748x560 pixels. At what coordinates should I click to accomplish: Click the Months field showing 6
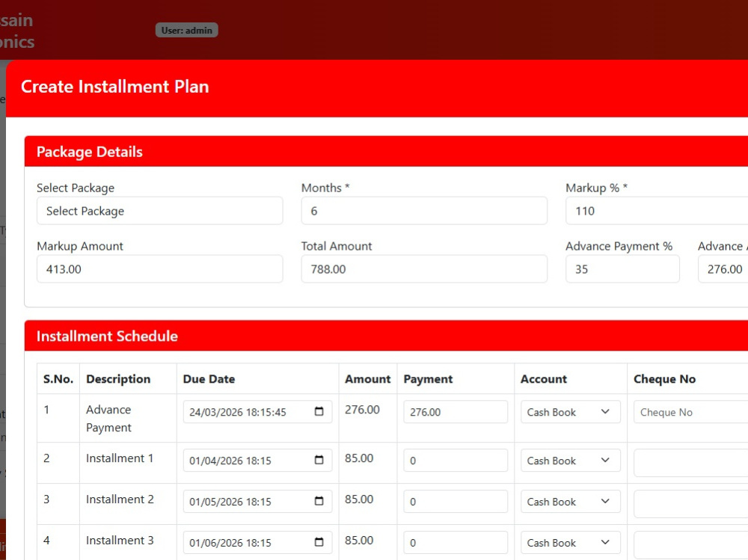(x=424, y=211)
